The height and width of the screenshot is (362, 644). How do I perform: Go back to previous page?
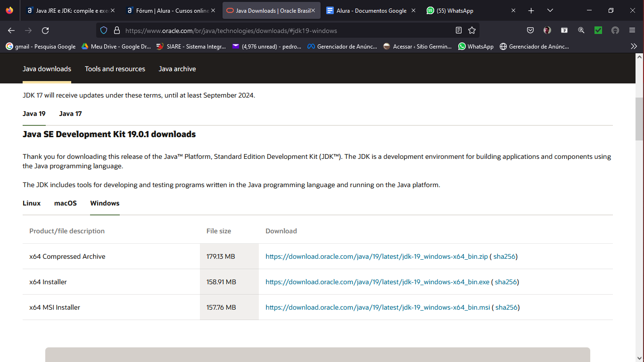pyautogui.click(x=11, y=31)
